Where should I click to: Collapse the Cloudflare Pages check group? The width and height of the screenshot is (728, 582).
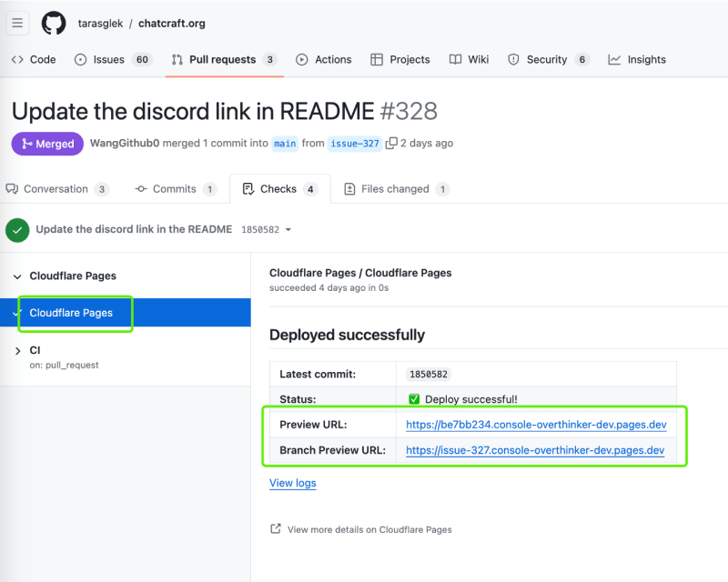(x=17, y=276)
